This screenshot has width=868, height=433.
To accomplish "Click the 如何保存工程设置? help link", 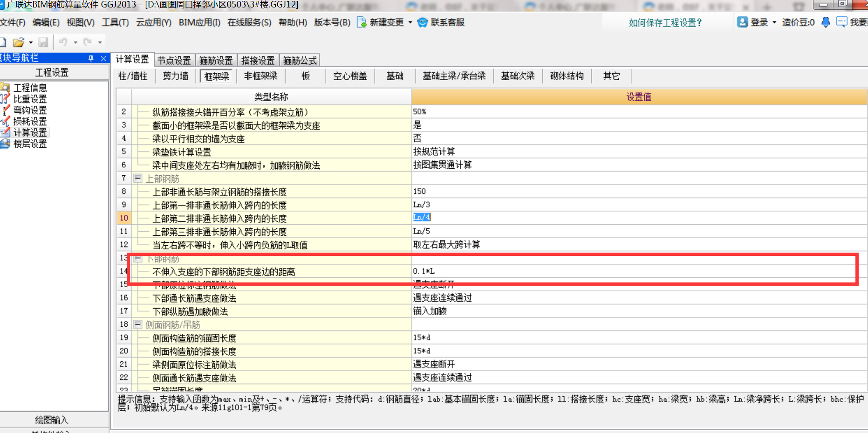I will (665, 23).
